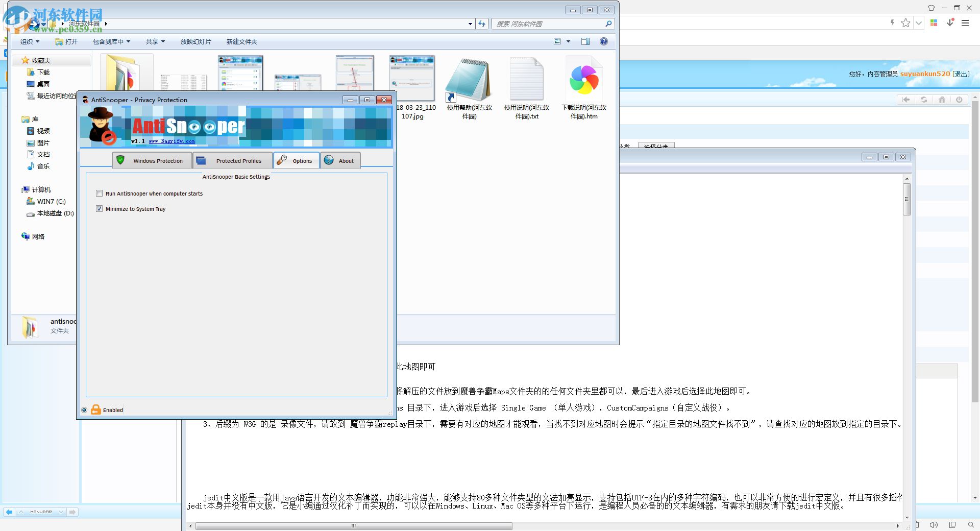
Task: Select the Enabled radio button
Action: click(84, 409)
